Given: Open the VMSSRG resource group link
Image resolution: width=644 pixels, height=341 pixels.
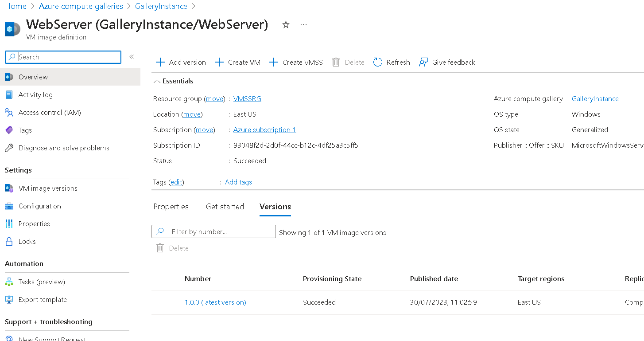Looking at the screenshot, I should point(247,98).
